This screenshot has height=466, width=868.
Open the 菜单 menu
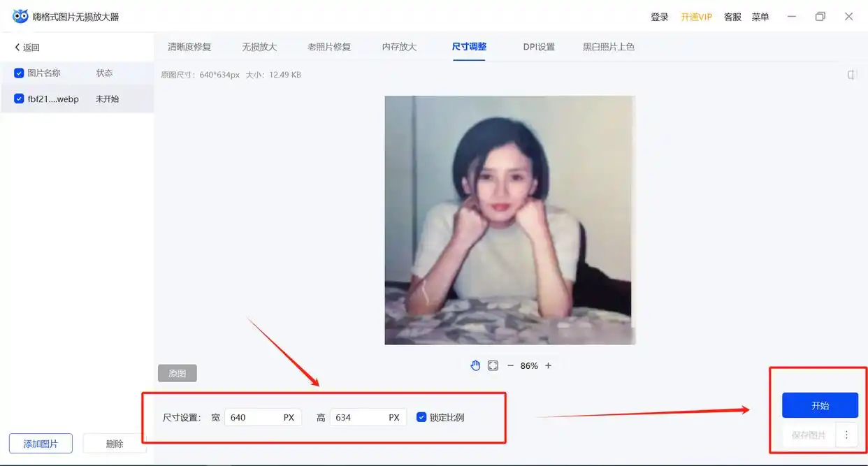pyautogui.click(x=760, y=17)
